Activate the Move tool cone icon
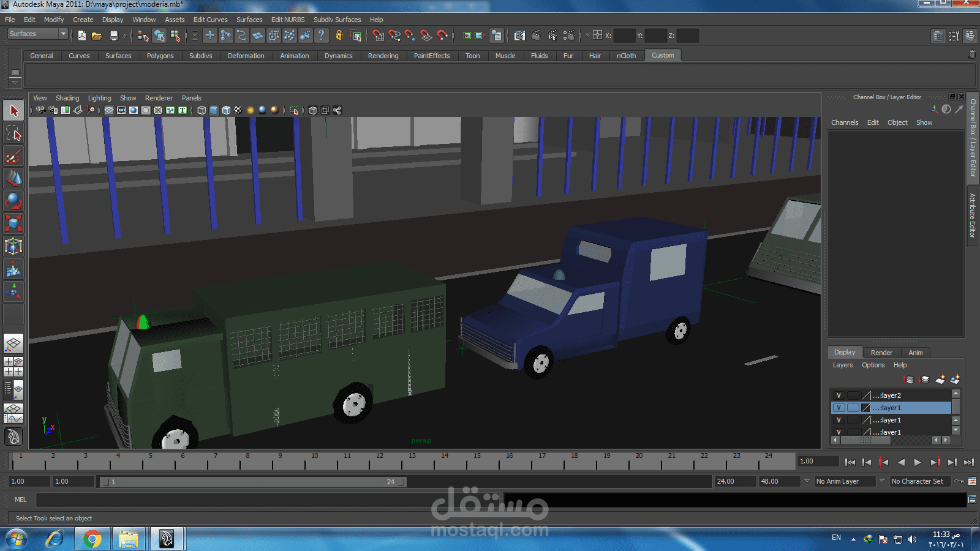The height and width of the screenshot is (551, 980). 13,179
